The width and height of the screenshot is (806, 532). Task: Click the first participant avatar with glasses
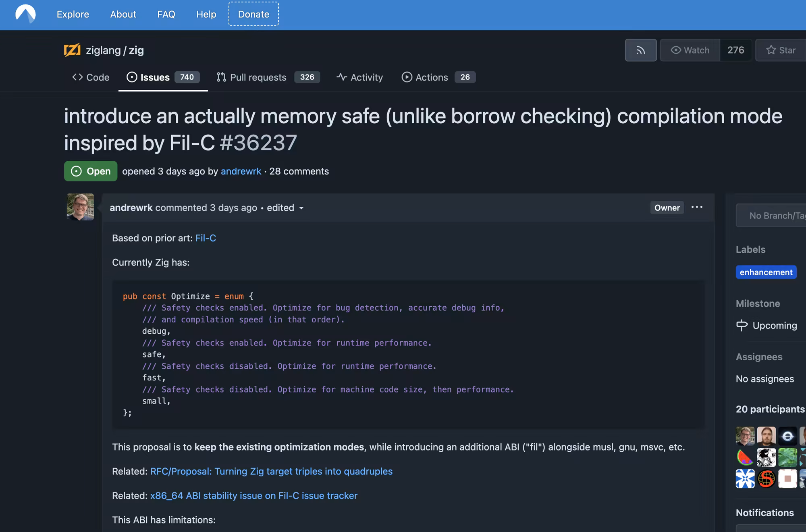click(x=745, y=436)
